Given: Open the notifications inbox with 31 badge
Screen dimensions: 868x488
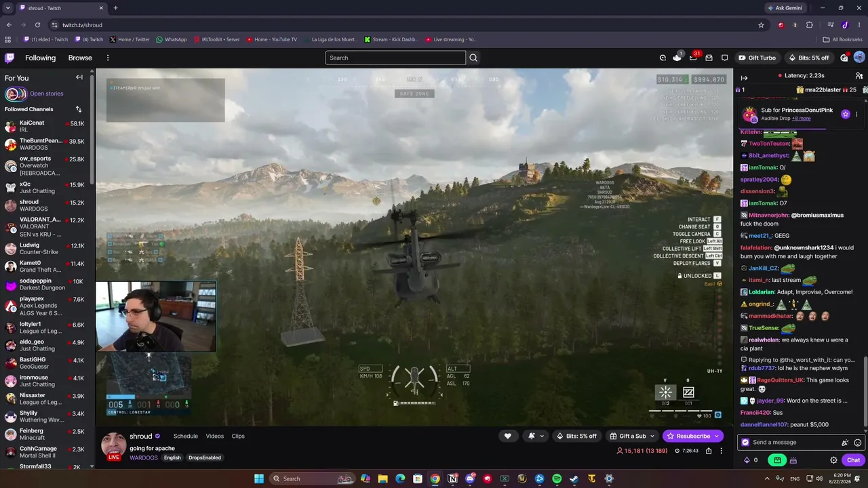Looking at the screenshot, I should pos(693,58).
